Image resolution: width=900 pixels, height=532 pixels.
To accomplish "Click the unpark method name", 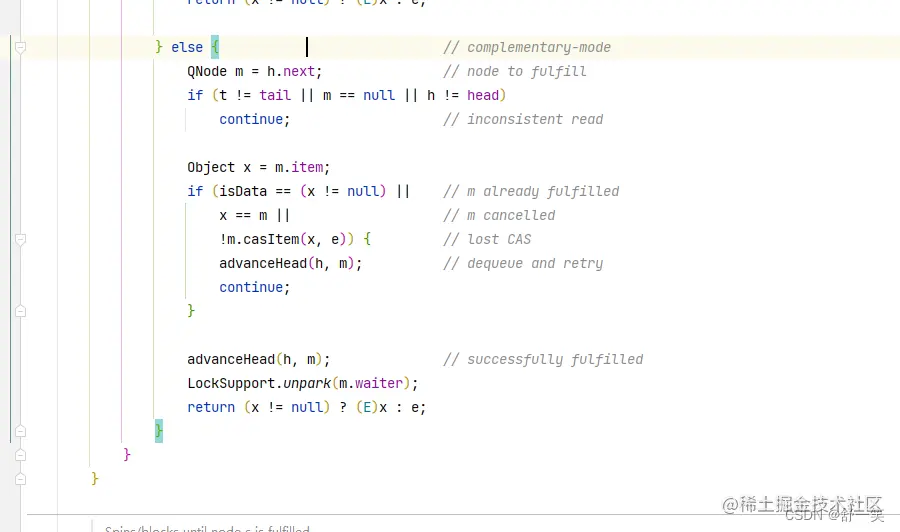I will 307,383.
